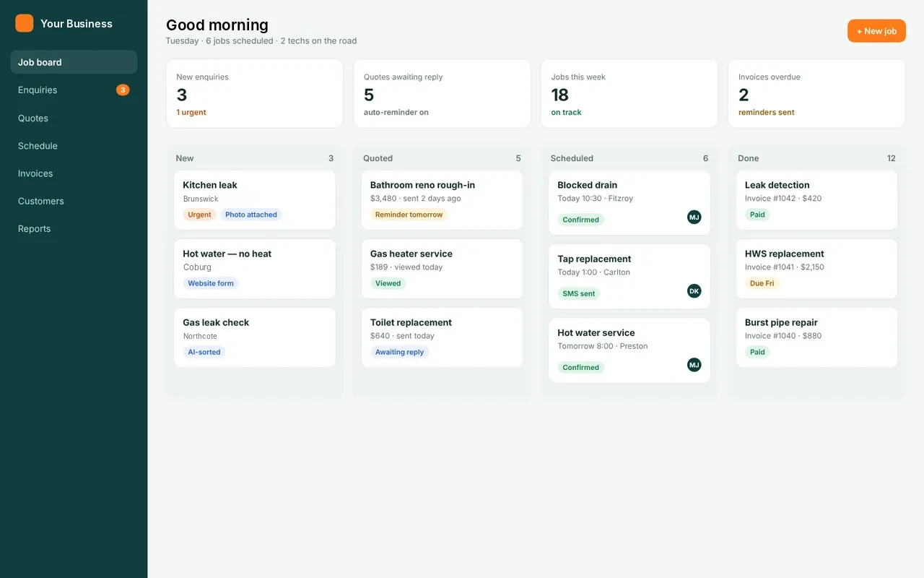Click the Good morning heading
The width and height of the screenshot is (924, 578).
coord(217,25)
